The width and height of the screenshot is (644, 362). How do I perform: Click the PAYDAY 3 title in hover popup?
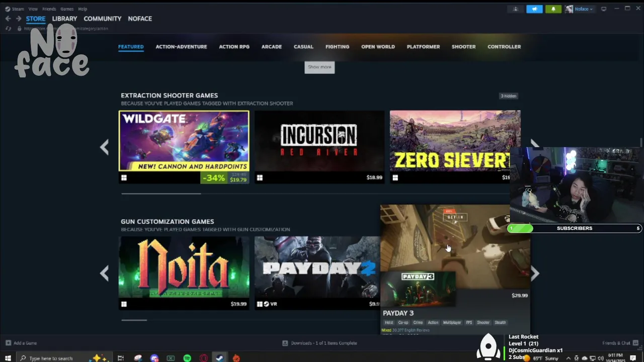pos(398,313)
